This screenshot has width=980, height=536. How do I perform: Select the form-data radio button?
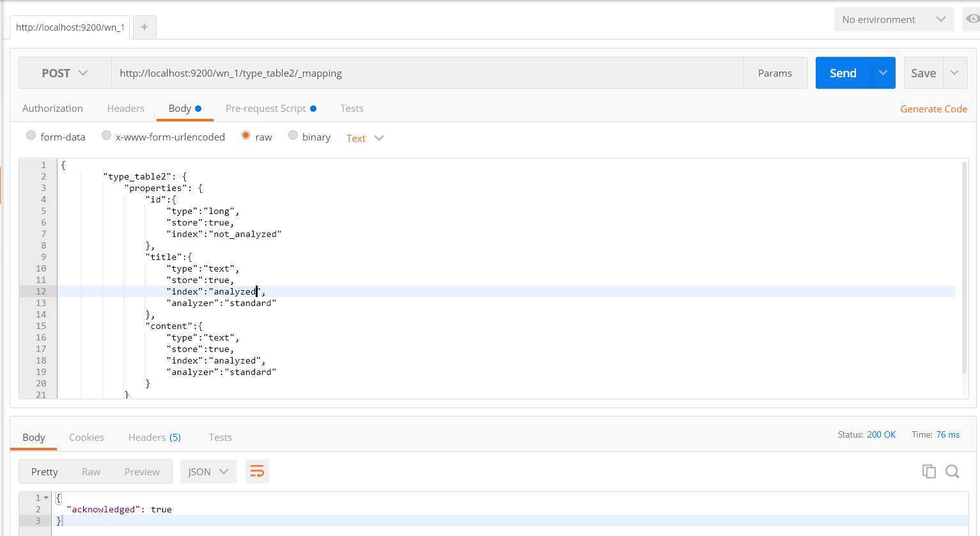click(x=31, y=135)
